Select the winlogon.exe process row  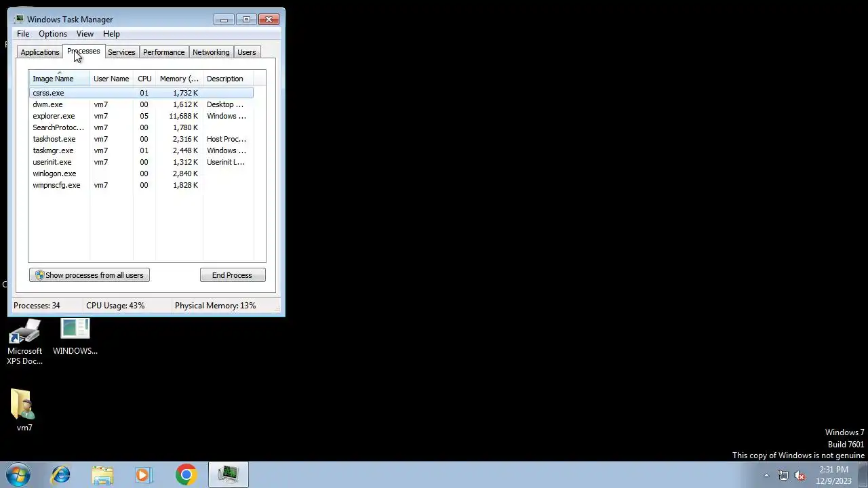pos(141,174)
